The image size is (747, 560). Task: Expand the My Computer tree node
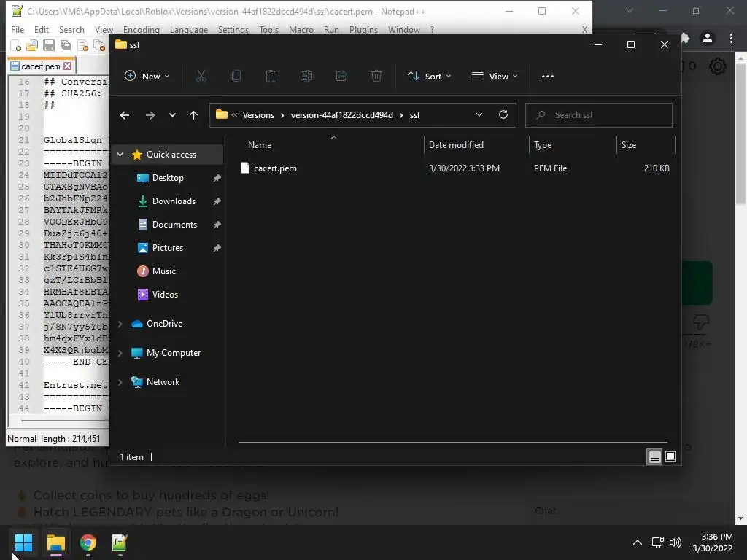point(120,353)
